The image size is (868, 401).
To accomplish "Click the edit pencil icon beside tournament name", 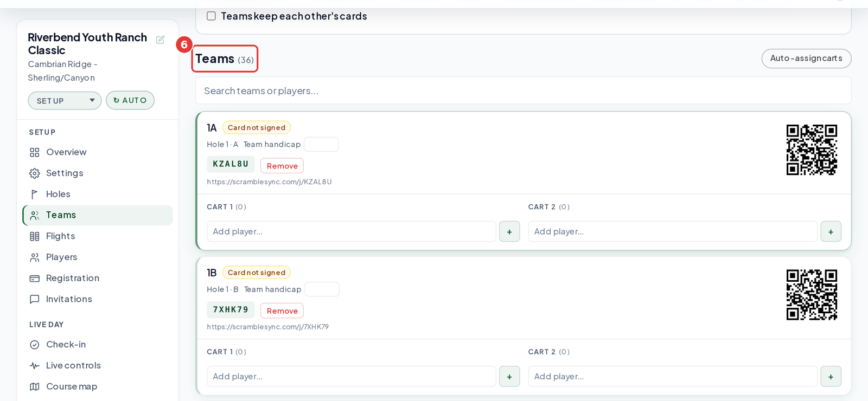I will (x=160, y=40).
